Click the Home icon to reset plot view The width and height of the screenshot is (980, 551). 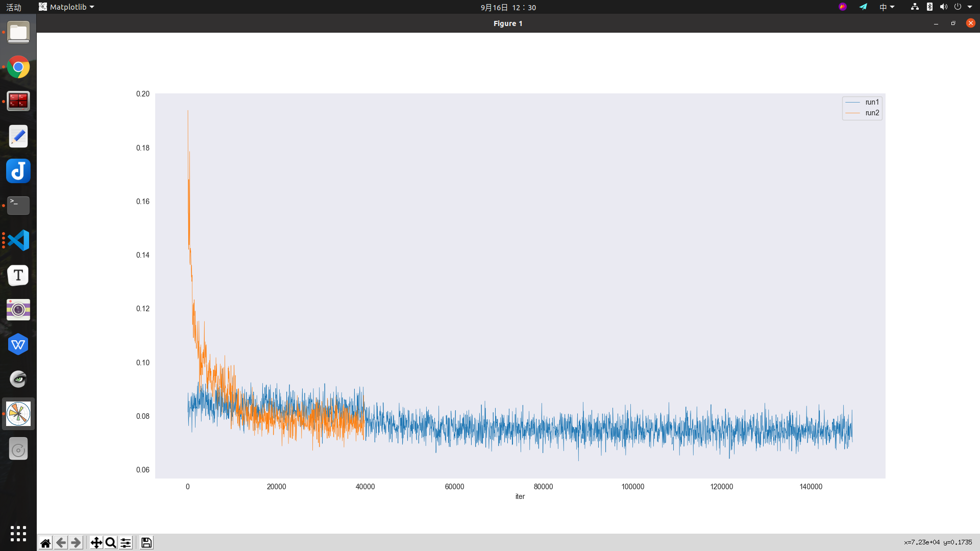45,542
